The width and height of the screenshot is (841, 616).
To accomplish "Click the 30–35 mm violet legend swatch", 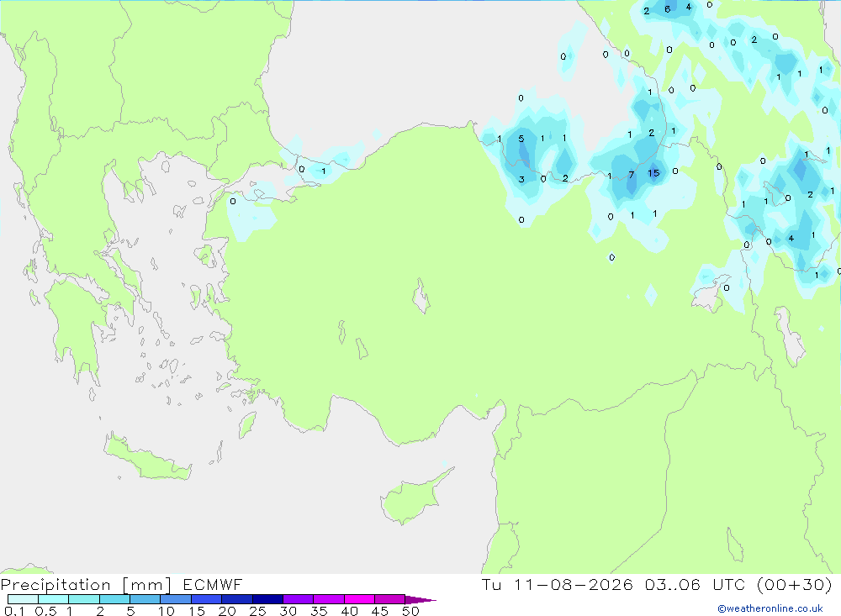I will tap(299, 599).
